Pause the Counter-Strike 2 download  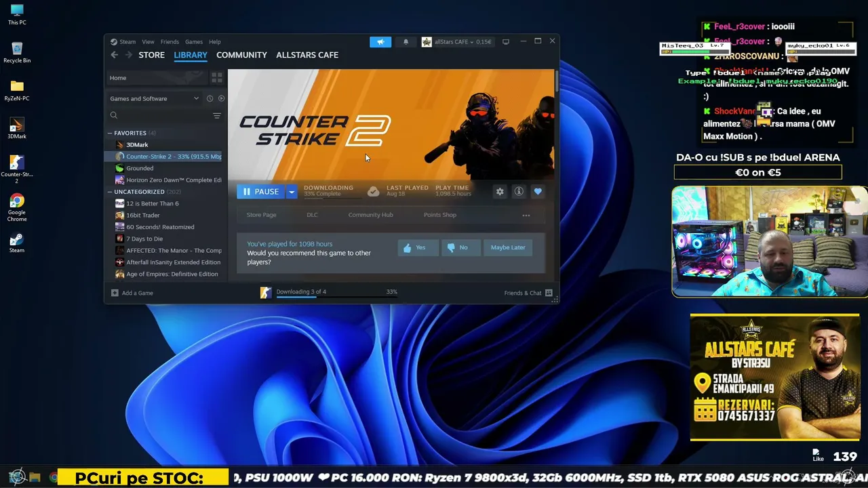(261, 192)
